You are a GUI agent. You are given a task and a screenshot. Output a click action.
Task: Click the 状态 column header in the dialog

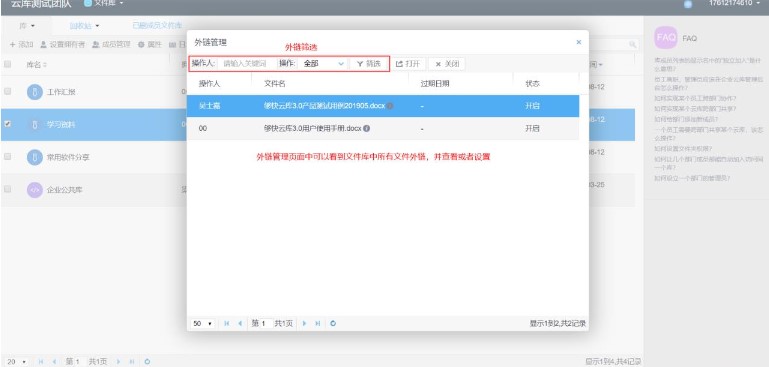pos(533,84)
